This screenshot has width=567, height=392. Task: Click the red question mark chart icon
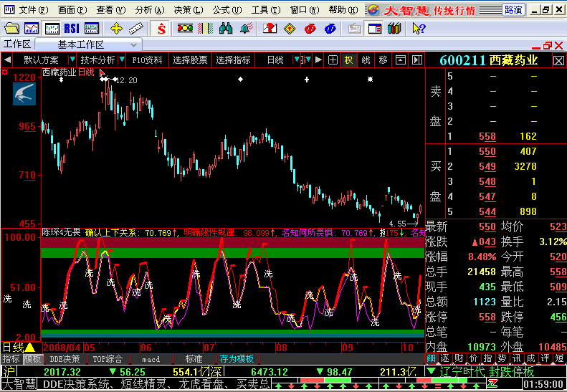pyautogui.click(x=270, y=28)
